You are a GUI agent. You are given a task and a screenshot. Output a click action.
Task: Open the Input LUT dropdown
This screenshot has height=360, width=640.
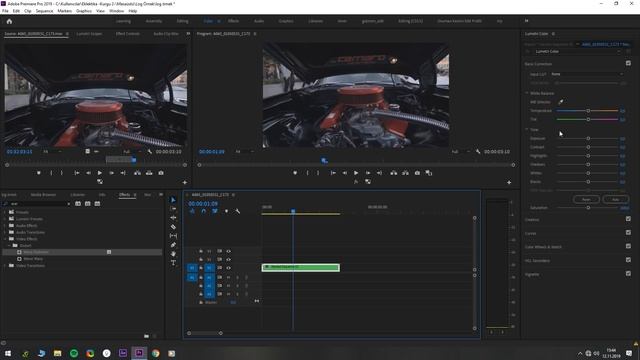[x=587, y=74]
